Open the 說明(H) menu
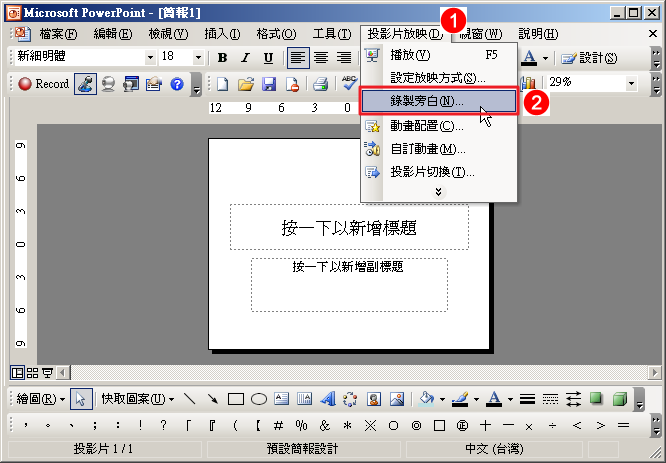The width and height of the screenshot is (666, 463). (538, 34)
